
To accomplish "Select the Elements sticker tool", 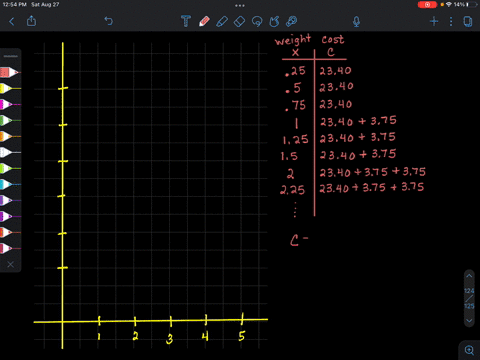I will click(x=292, y=21).
